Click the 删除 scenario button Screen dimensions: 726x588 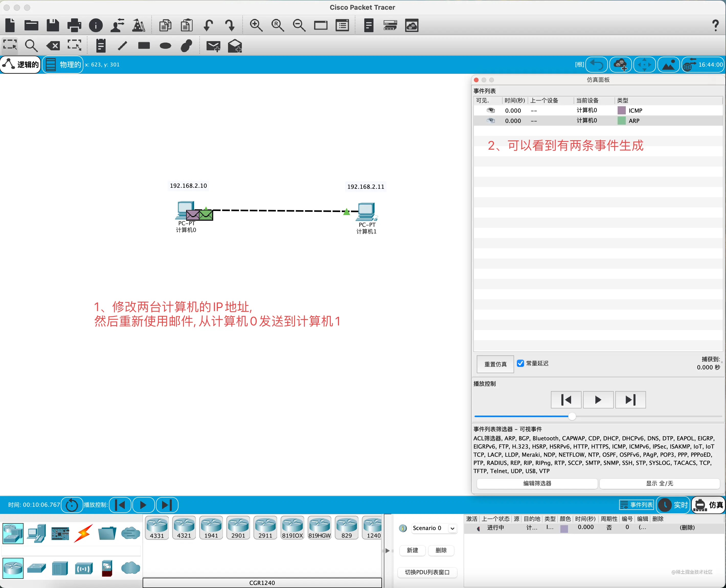point(441,550)
